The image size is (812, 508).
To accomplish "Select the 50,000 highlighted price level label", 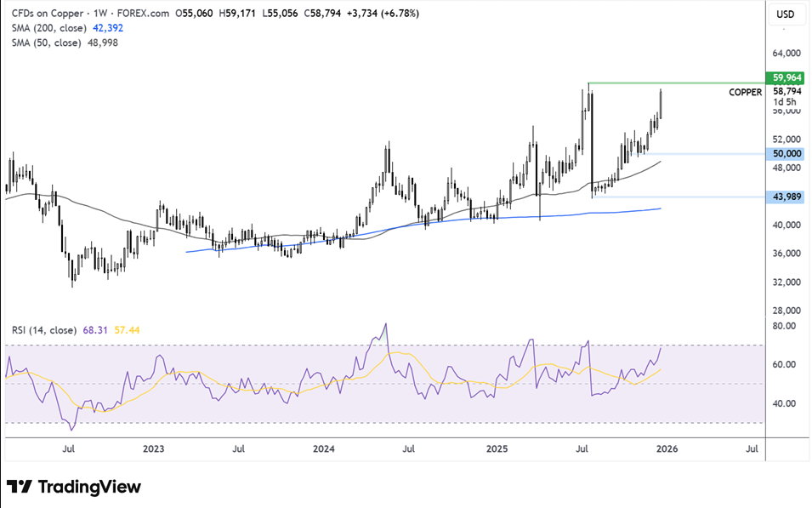I will (x=784, y=154).
